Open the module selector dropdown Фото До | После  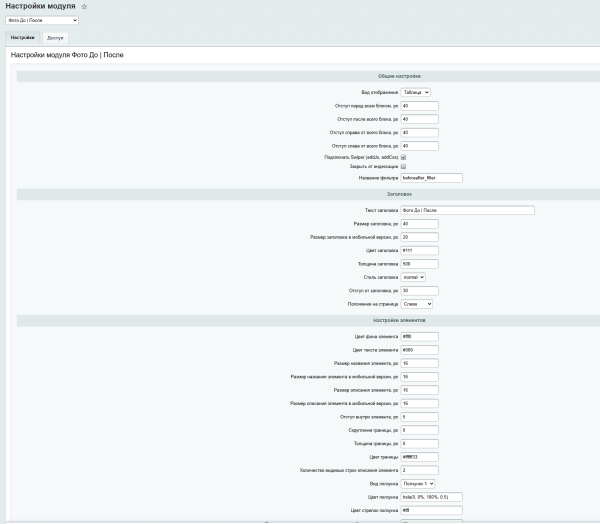[42, 20]
